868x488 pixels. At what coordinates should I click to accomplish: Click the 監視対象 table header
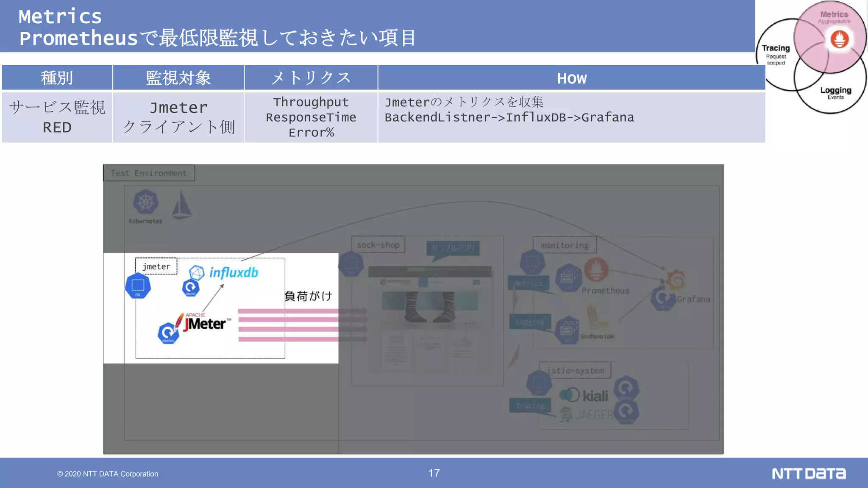[x=178, y=78]
